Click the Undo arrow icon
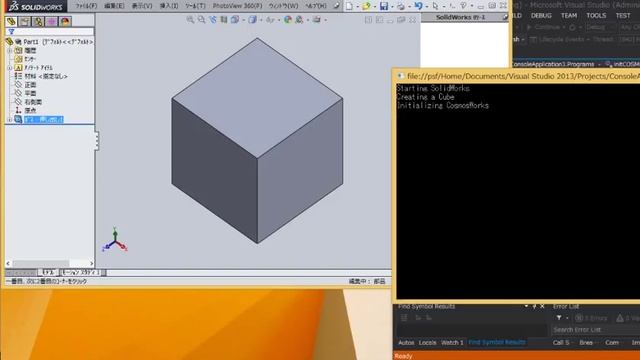Image resolution: width=640 pixels, height=360 pixels. (418, 6)
